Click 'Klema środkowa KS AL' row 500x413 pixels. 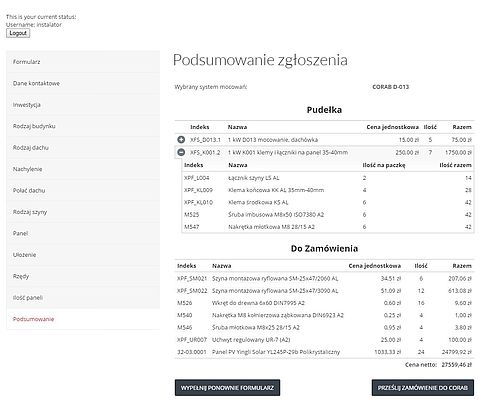258,202
